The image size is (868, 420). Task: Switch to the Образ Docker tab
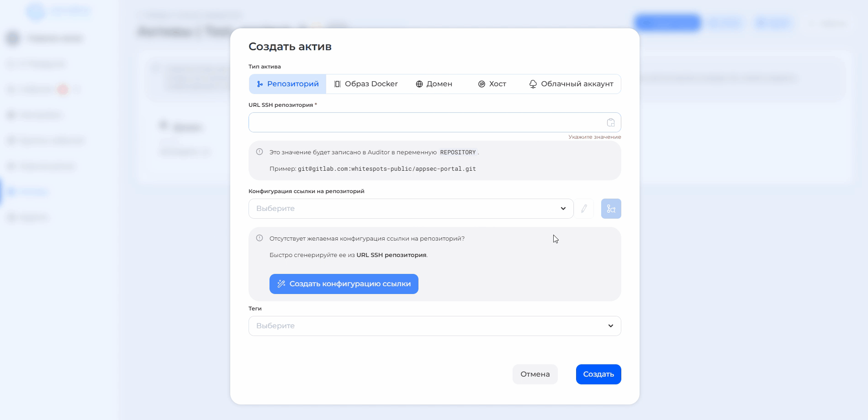[366, 84]
